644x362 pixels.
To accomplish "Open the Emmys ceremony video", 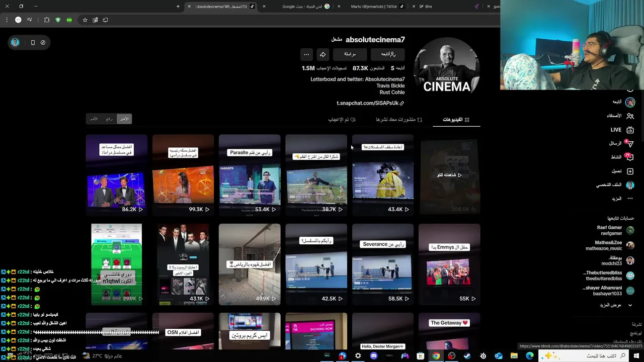I will pos(449,264).
